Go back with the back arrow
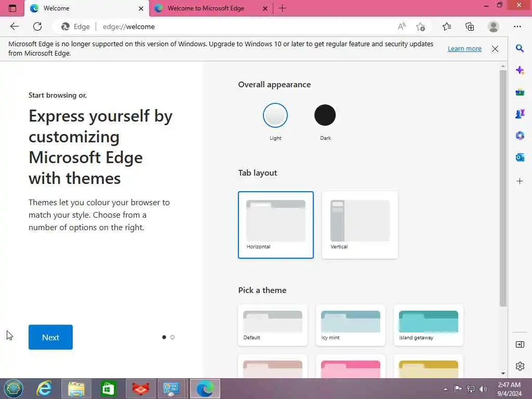The image size is (532, 399). pyautogui.click(x=14, y=26)
